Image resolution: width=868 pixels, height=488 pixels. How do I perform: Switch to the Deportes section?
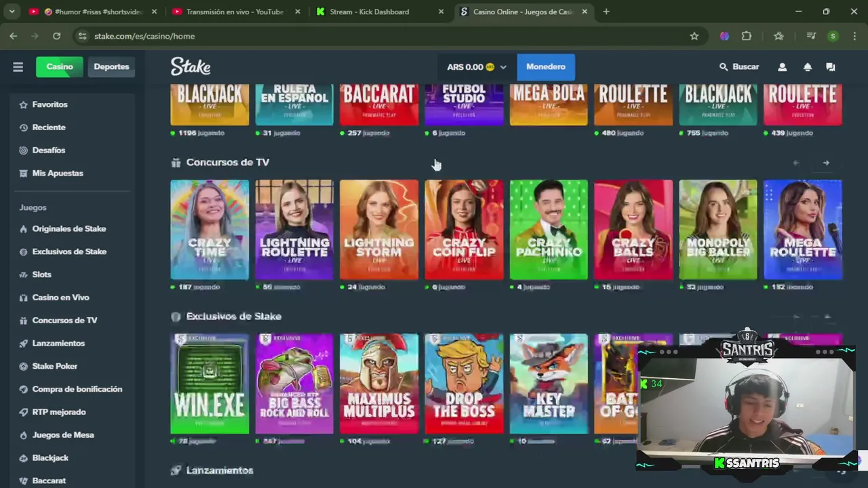click(111, 66)
